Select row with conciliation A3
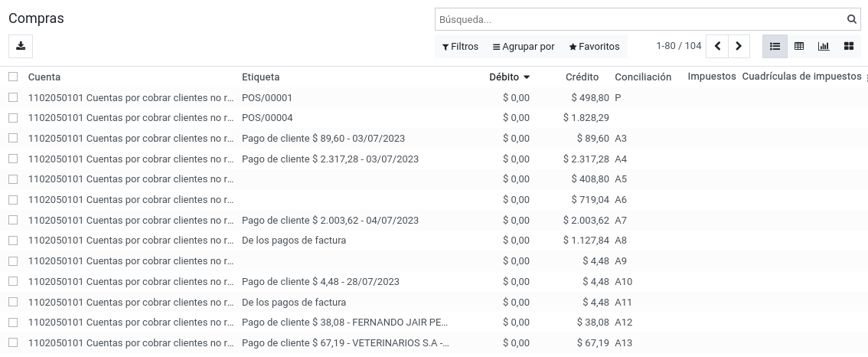Screen dimensions: 868x357 13,138
